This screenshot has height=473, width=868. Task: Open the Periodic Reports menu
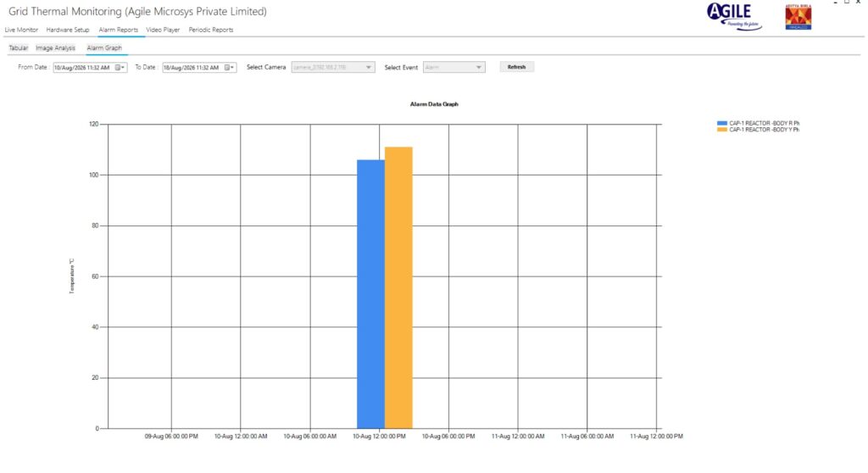point(211,30)
